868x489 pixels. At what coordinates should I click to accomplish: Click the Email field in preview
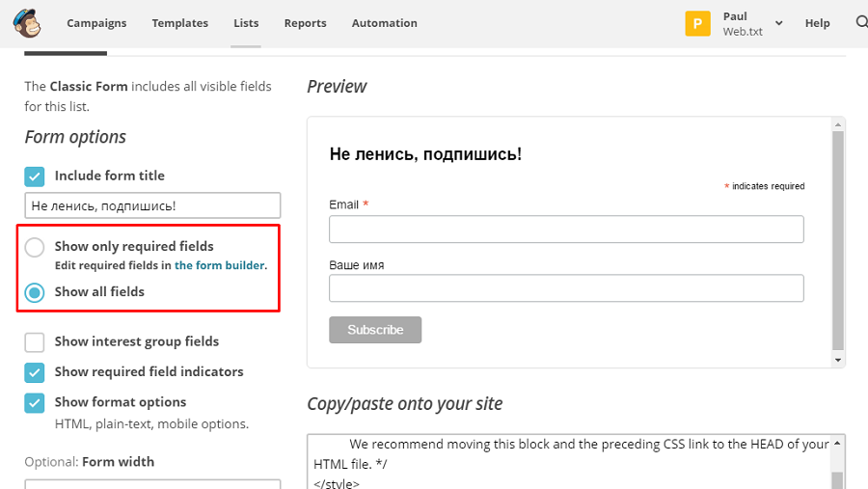click(566, 230)
